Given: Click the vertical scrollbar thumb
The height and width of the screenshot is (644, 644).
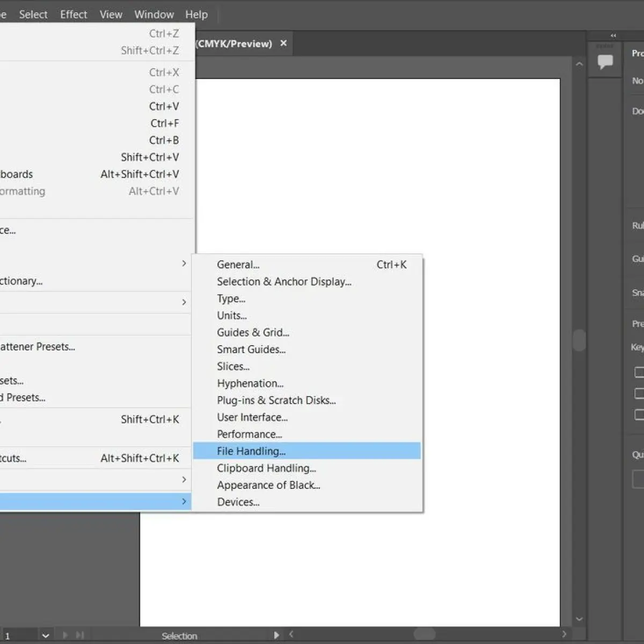Looking at the screenshot, I should 579,340.
